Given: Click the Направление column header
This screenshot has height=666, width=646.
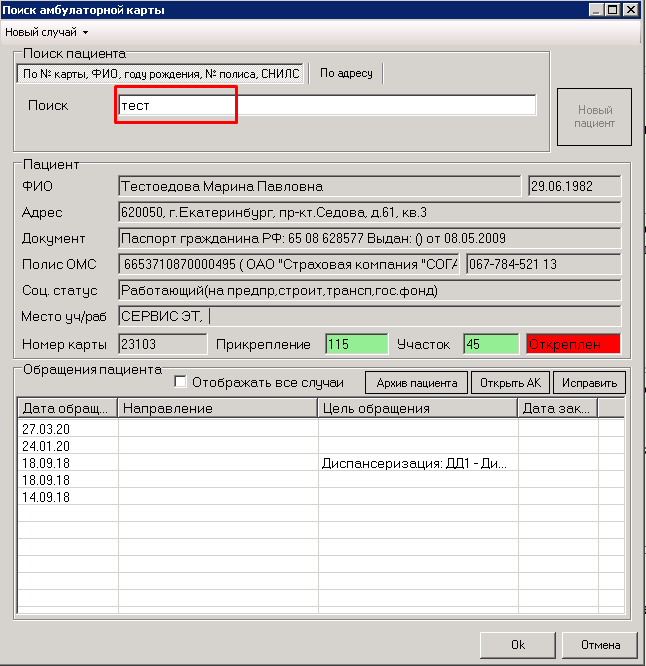Looking at the screenshot, I should point(217,408).
